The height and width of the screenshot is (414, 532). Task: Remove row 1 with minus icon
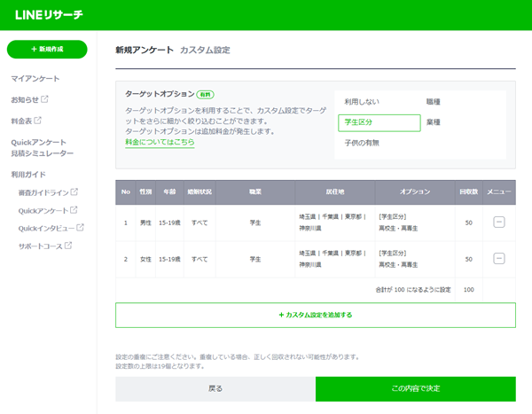[x=498, y=222]
